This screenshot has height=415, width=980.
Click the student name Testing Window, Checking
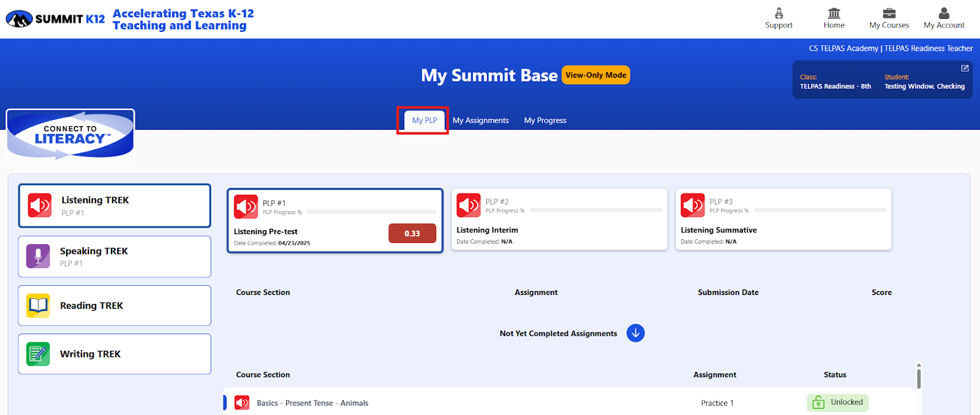(924, 86)
